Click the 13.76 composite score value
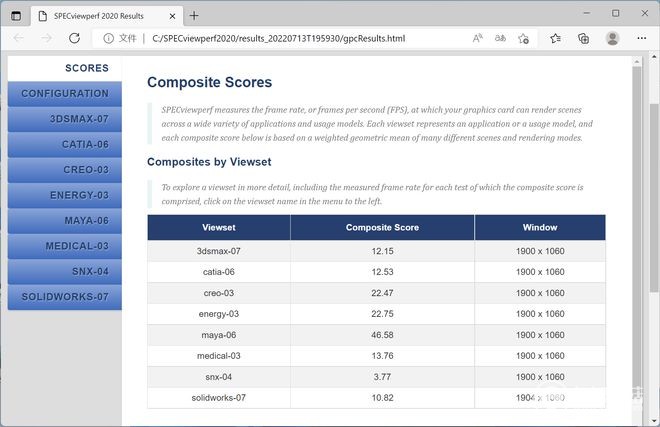Image resolution: width=660 pixels, height=427 pixels. tap(382, 356)
